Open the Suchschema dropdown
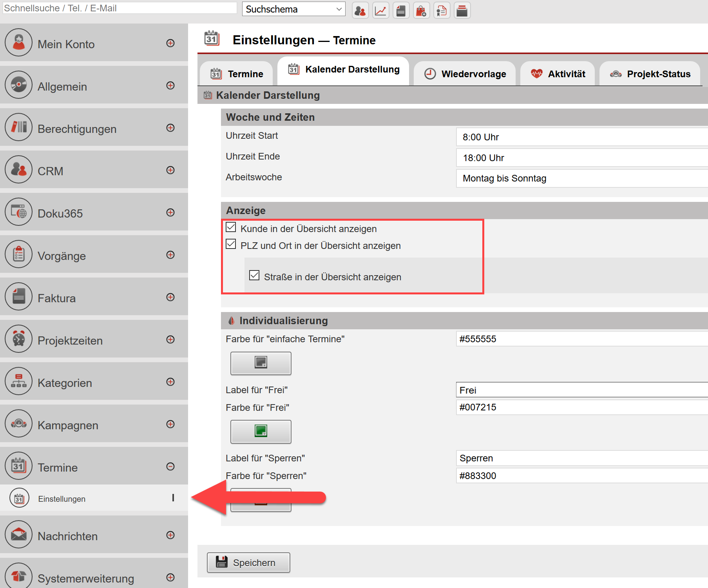 click(x=294, y=9)
